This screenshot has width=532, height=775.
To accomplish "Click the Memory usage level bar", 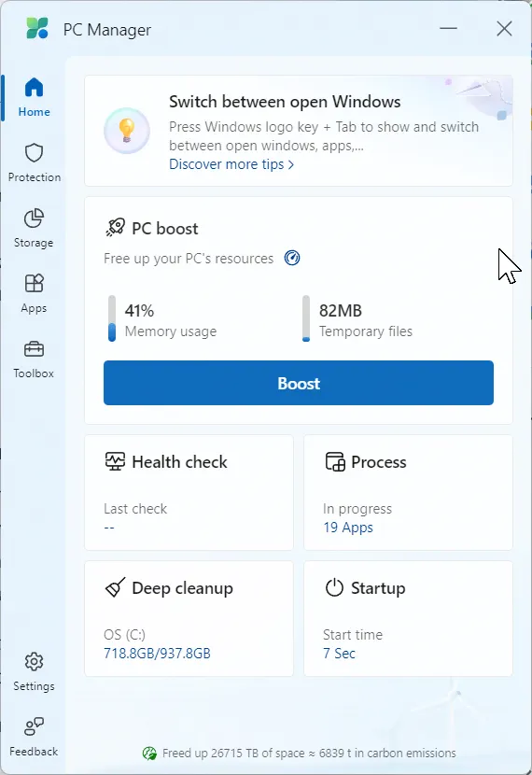I will (112, 318).
